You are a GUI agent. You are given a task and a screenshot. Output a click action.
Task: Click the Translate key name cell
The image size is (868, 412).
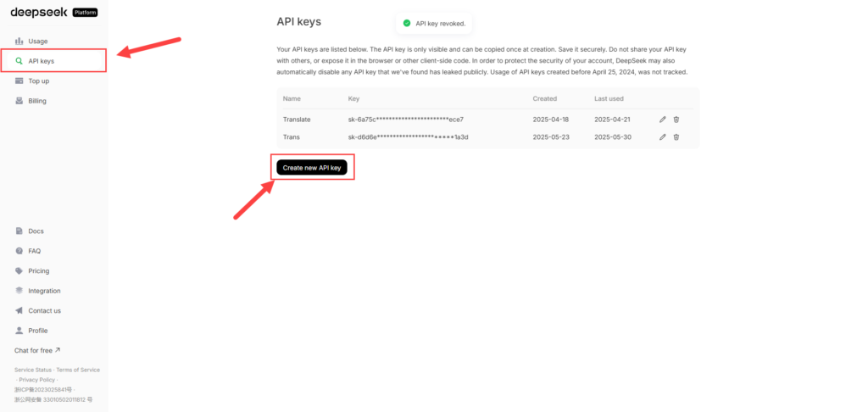coord(297,120)
